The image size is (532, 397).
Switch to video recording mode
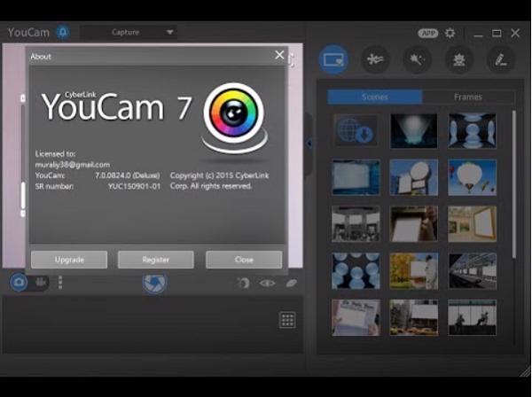[41, 282]
